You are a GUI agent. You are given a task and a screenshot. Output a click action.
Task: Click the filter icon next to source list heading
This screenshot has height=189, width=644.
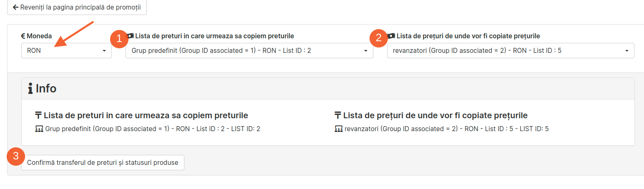pyautogui.click(x=338, y=115)
